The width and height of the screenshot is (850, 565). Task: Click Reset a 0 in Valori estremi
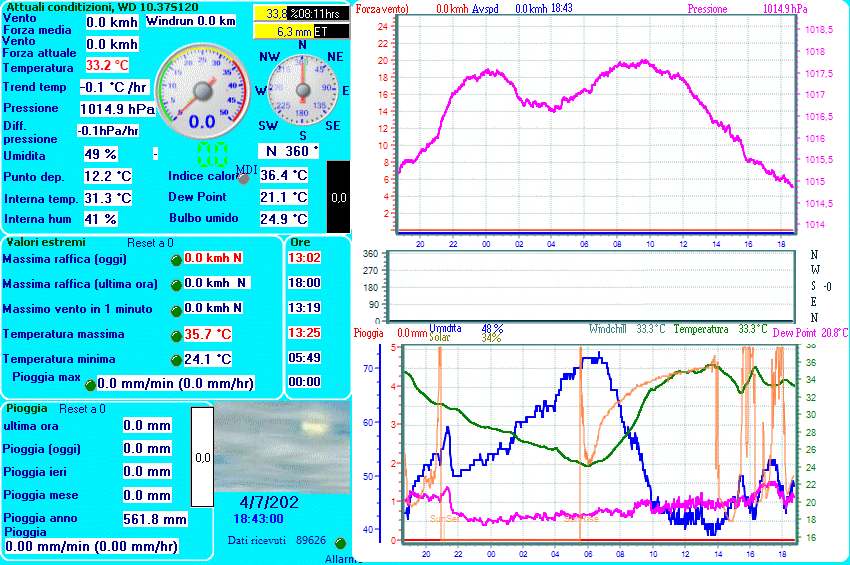coord(150,243)
